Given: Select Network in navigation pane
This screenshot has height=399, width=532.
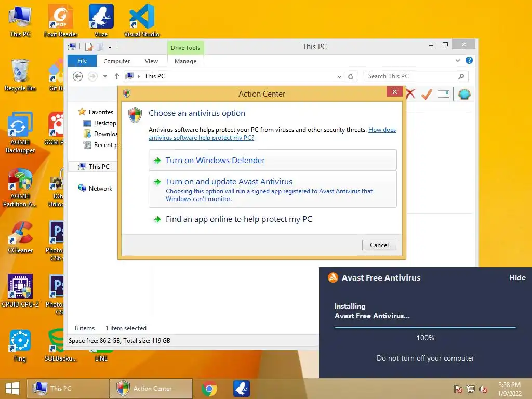Looking at the screenshot, I should coord(95,188).
